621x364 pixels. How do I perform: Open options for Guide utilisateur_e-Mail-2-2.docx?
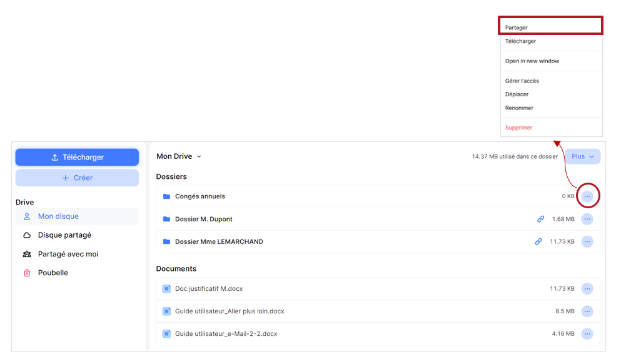(587, 334)
